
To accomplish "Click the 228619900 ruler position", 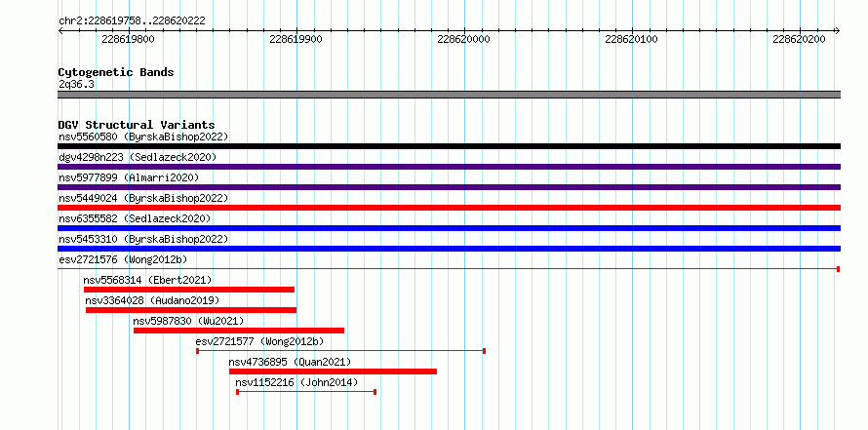I will pos(296,39).
